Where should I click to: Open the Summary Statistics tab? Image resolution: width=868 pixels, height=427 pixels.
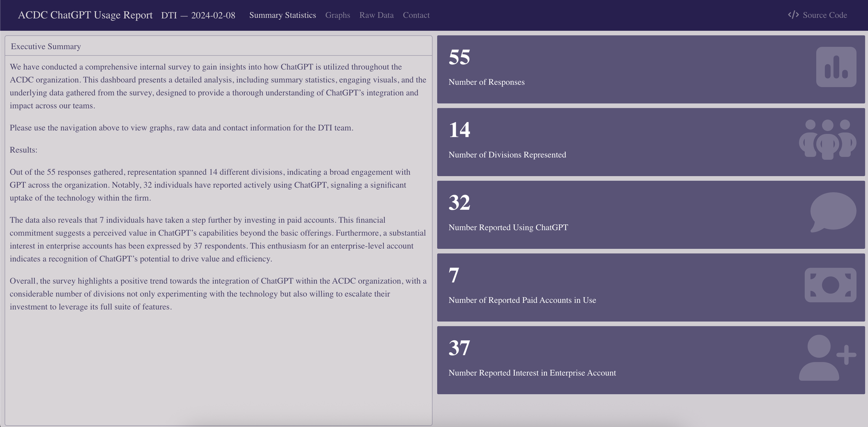click(283, 15)
